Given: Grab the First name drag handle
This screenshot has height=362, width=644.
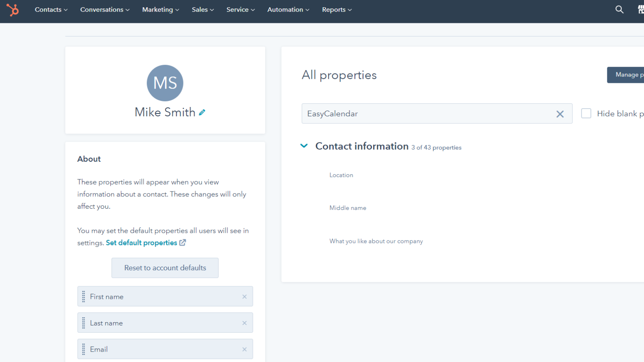Looking at the screenshot, I should pyautogui.click(x=84, y=297).
